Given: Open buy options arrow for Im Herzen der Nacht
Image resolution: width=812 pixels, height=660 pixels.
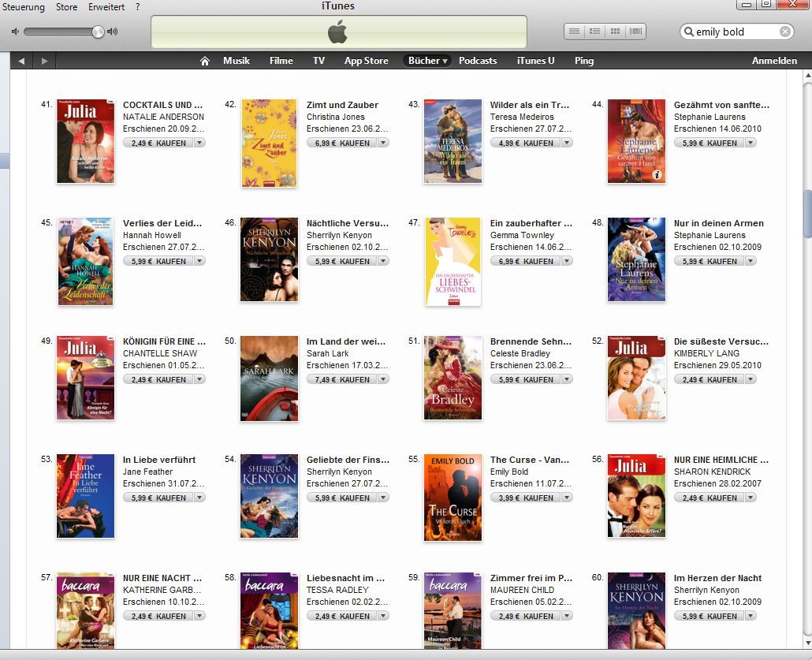Looking at the screenshot, I should (751, 616).
